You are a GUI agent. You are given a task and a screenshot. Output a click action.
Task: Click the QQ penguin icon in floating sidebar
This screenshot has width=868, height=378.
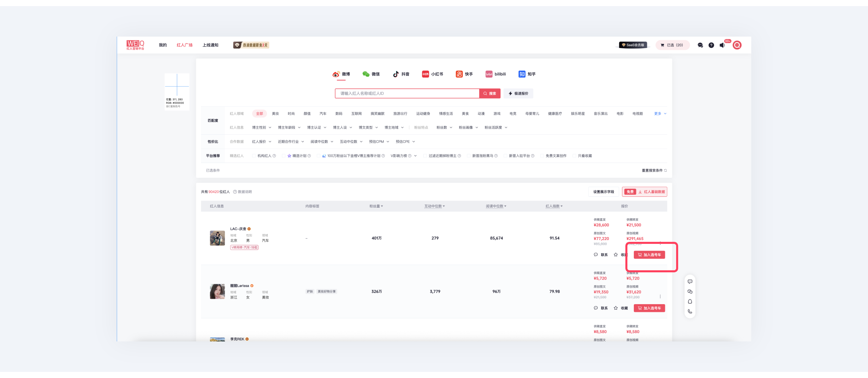pos(690,301)
